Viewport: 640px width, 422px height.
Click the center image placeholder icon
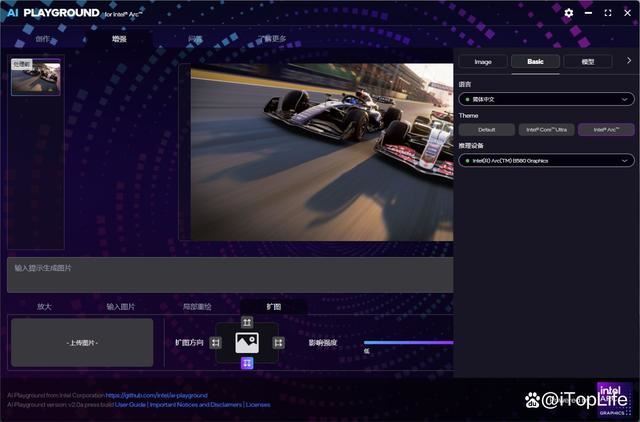click(x=247, y=342)
